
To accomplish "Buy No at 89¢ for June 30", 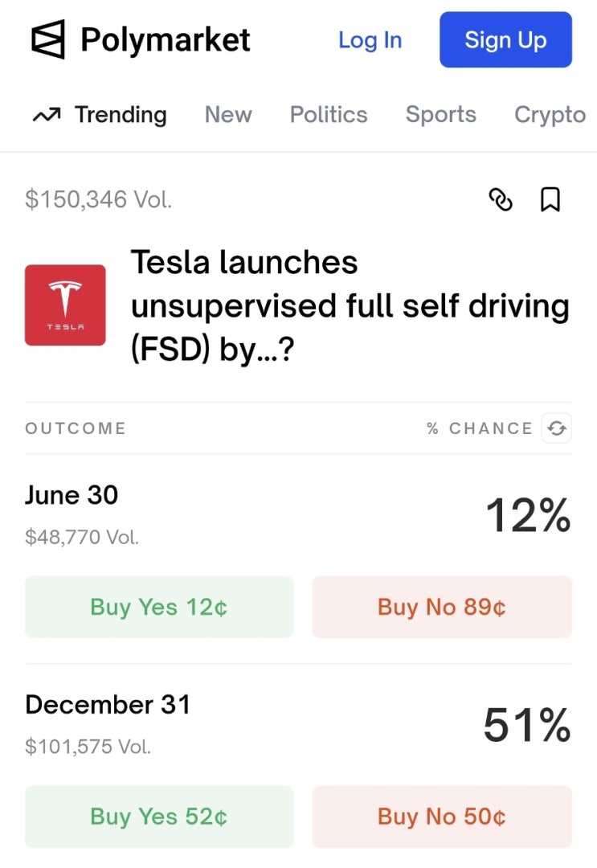I will 442,607.
